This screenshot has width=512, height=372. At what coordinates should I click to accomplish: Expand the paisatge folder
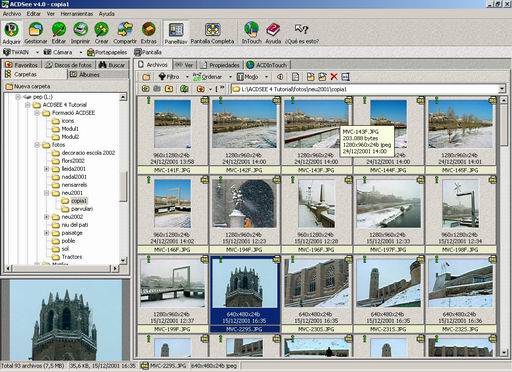(46, 233)
